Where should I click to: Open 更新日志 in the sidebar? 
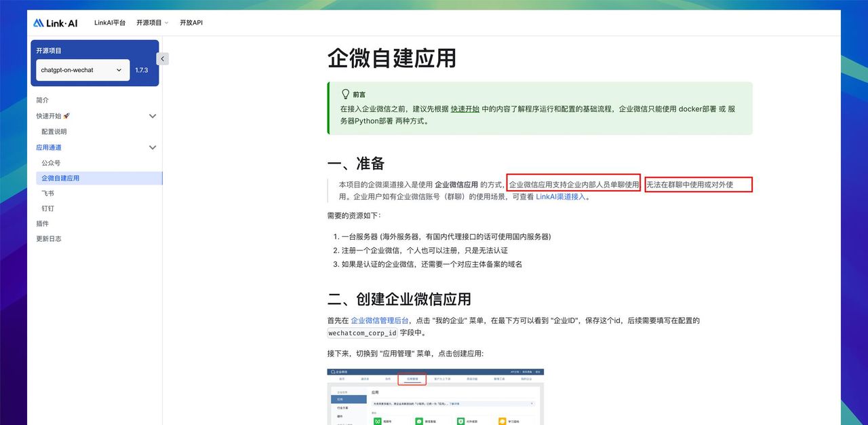click(x=49, y=238)
